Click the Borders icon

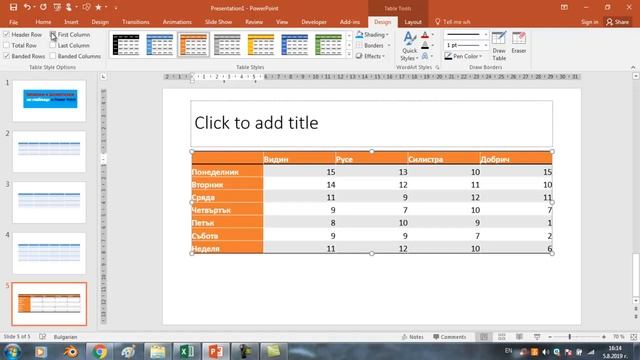pos(360,45)
